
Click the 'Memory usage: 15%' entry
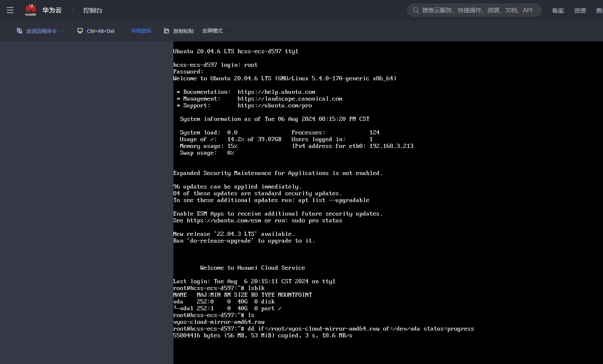pos(208,146)
